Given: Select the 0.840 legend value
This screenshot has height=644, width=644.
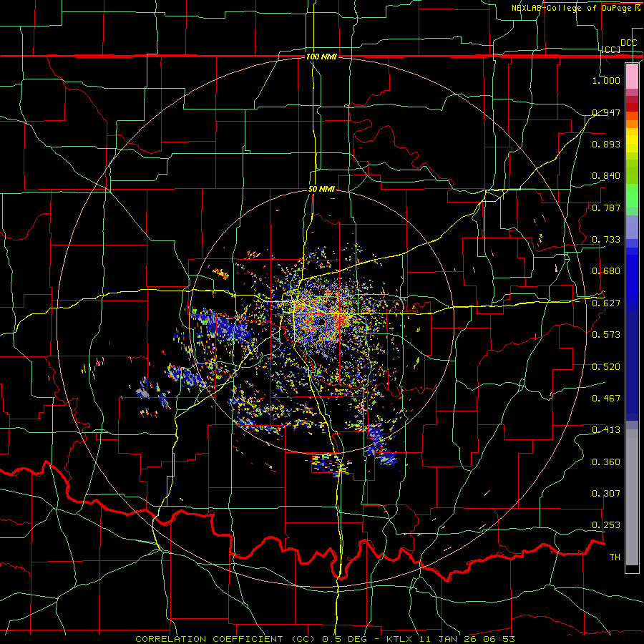Looking at the screenshot, I should coord(606,176).
